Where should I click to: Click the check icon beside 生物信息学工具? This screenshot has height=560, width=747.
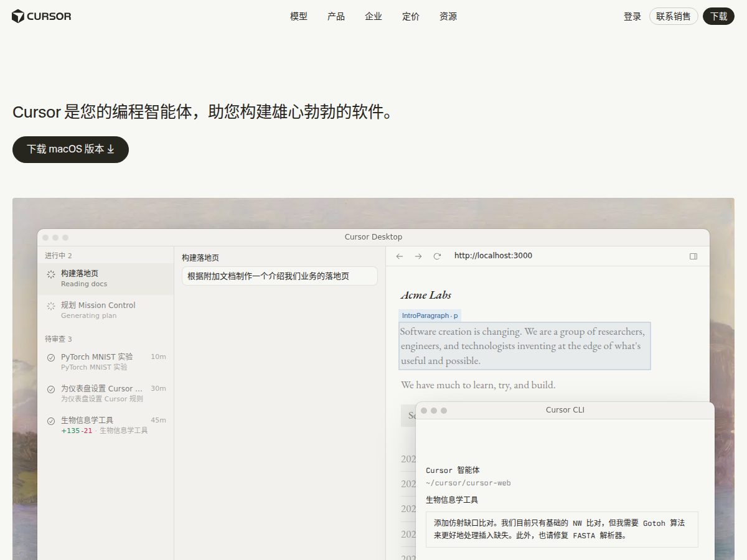pos(51,421)
